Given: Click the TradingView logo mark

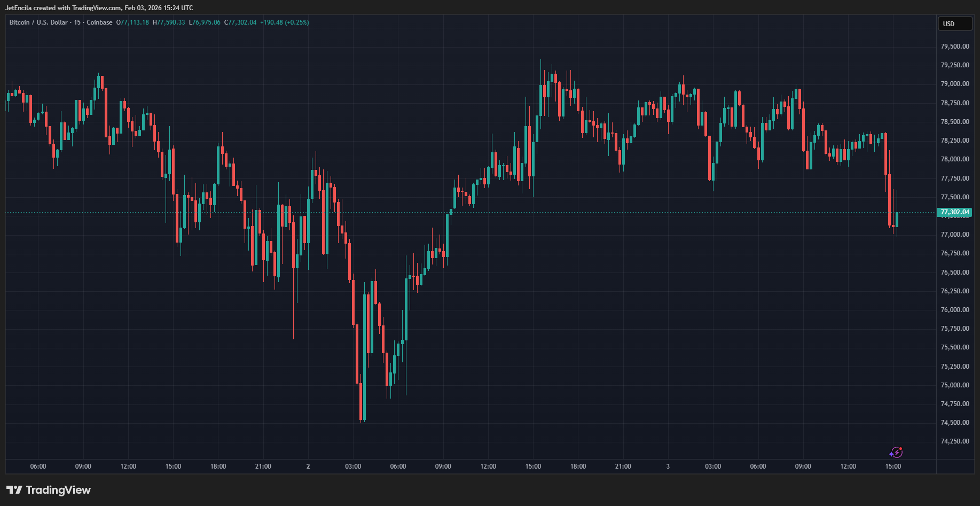Looking at the screenshot, I should [14, 490].
